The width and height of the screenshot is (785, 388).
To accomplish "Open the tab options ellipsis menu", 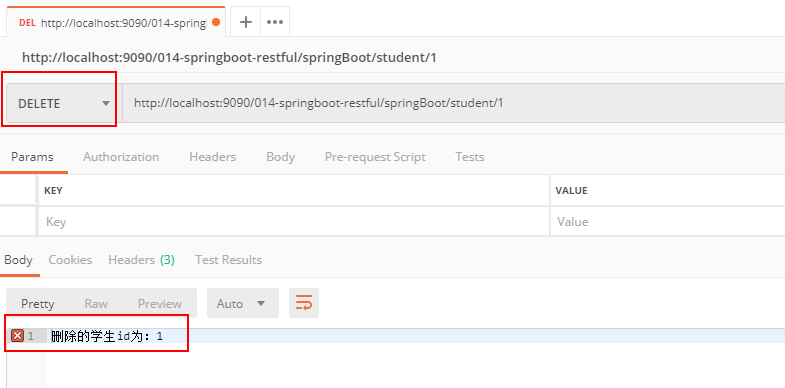I will coord(275,22).
